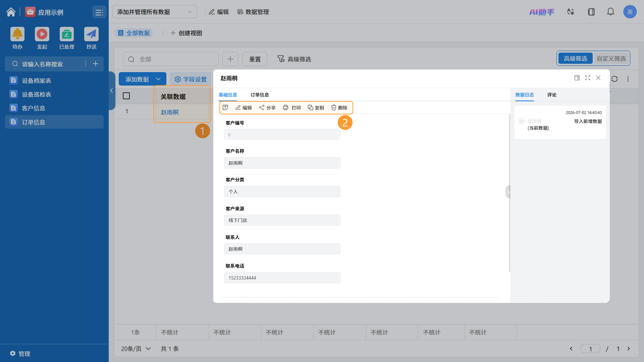Change page size via 20条/页 dropdown

click(136, 349)
